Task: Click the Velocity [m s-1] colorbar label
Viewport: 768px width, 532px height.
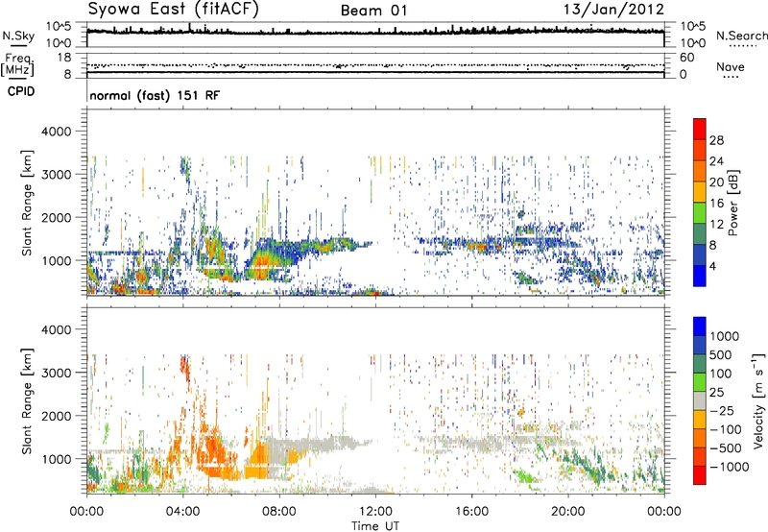Action: [x=758, y=400]
